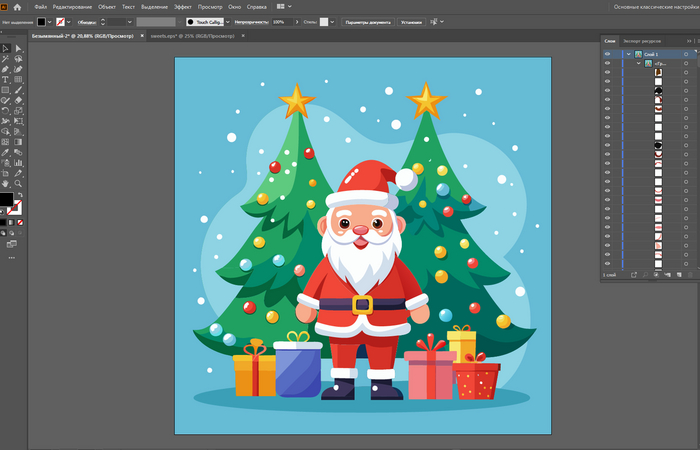Delete selection with Layers trash icon
Viewport: 700px width, 450px height.
coord(690,275)
